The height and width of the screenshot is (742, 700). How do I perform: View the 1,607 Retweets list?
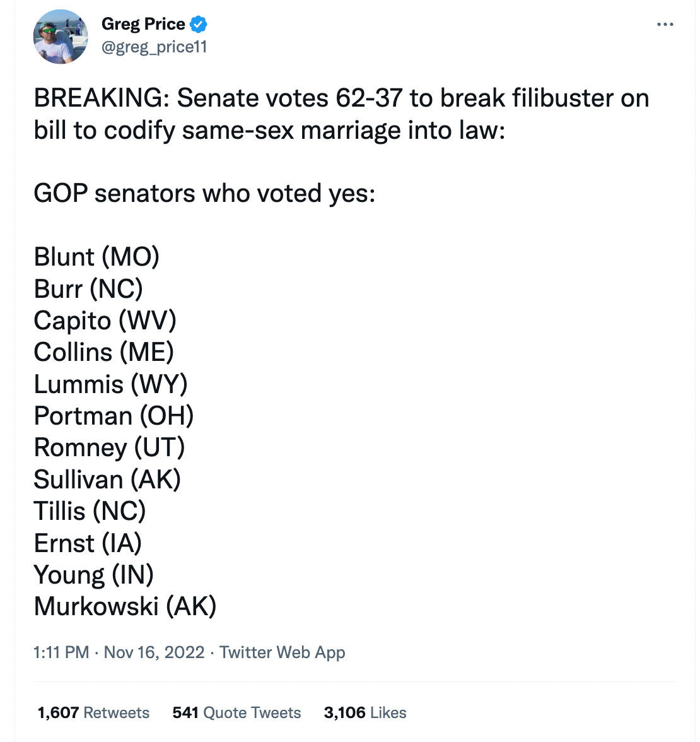93,712
